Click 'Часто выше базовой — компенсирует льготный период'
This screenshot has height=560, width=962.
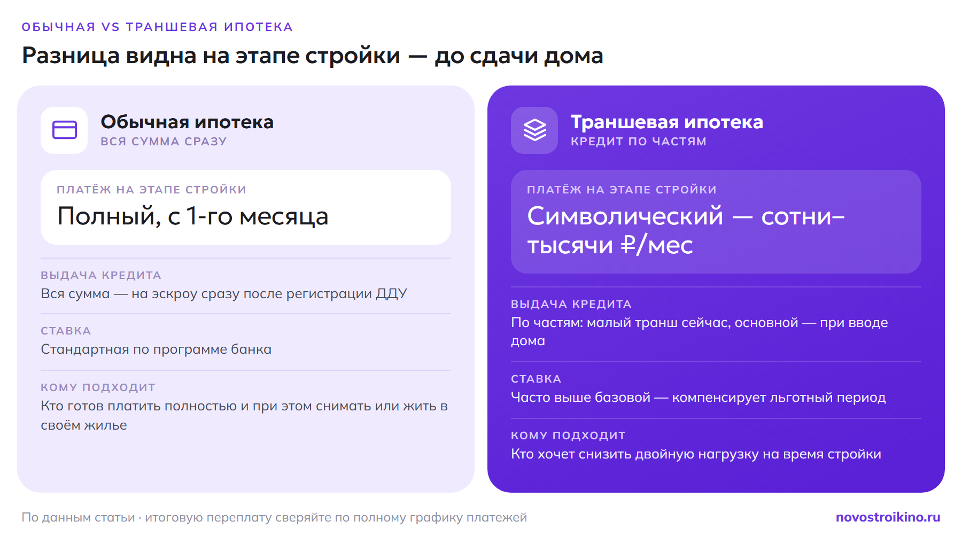(x=699, y=398)
